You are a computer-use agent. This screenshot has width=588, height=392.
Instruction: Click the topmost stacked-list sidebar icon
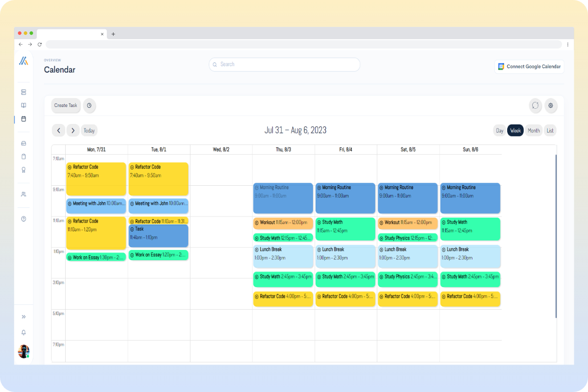(x=23, y=92)
